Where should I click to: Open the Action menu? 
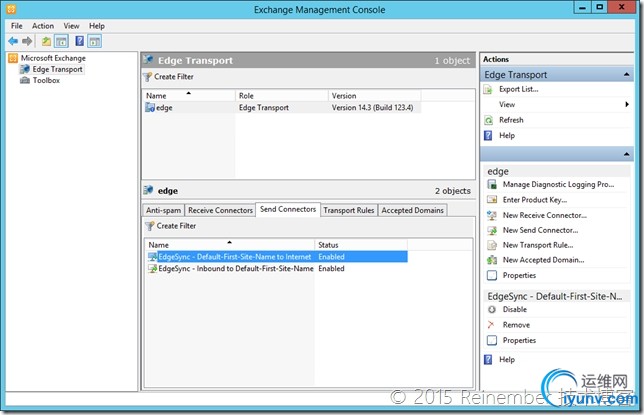coord(43,26)
